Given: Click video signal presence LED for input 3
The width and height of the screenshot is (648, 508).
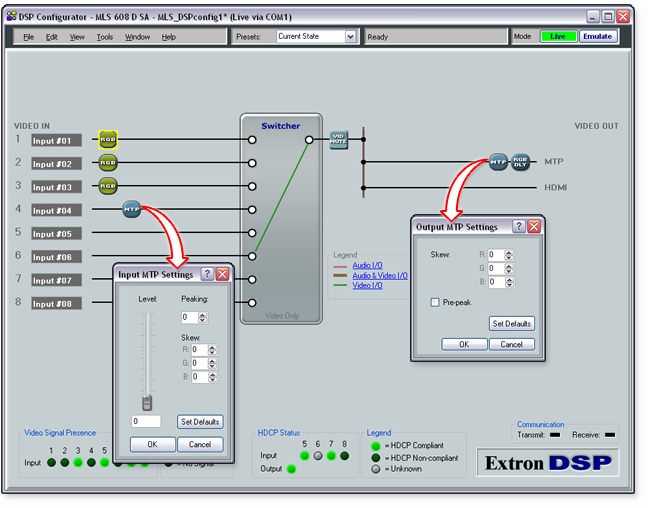Looking at the screenshot, I should click(78, 462).
